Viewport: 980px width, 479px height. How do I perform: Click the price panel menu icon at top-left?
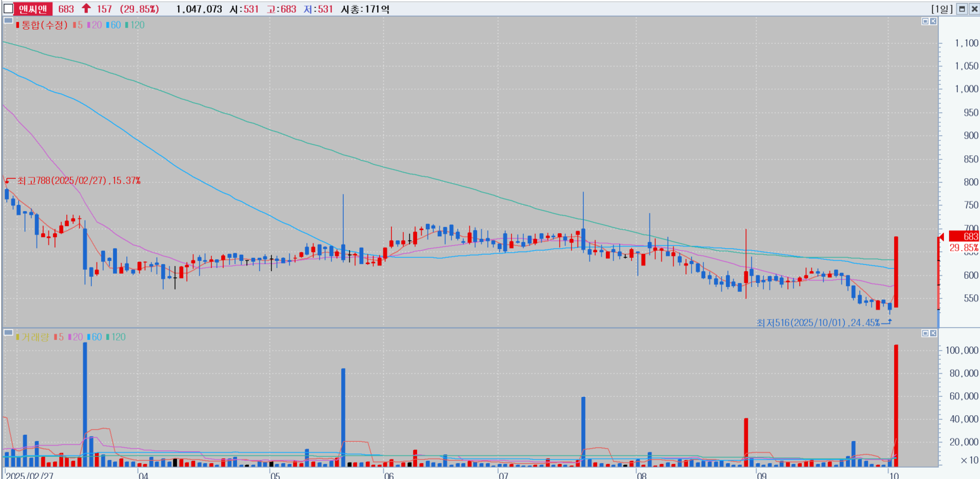pos(8,21)
